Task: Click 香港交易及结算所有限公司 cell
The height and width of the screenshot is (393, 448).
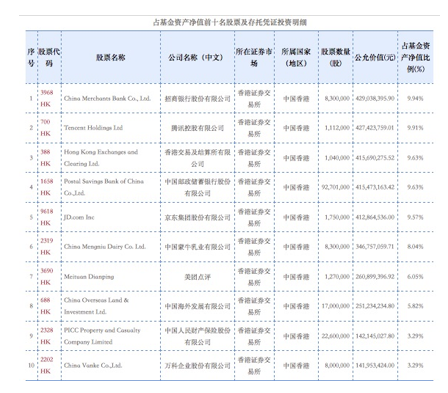Action: [198, 158]
